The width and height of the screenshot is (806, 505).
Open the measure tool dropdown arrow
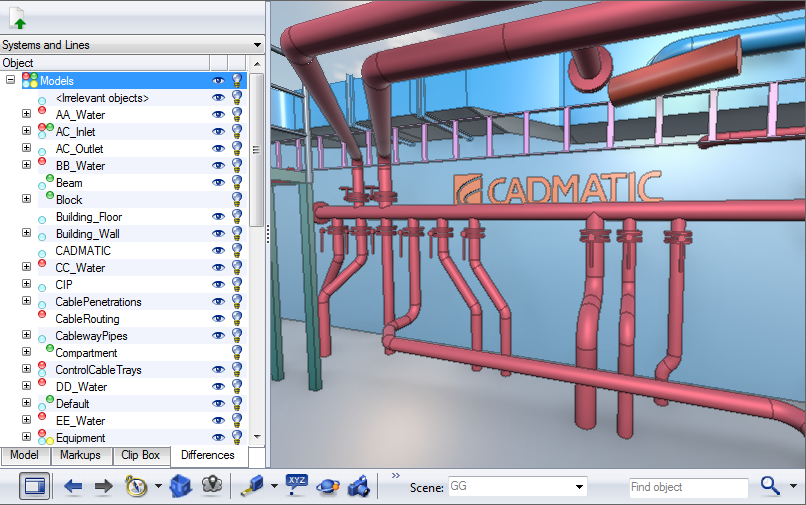(274, 486)
